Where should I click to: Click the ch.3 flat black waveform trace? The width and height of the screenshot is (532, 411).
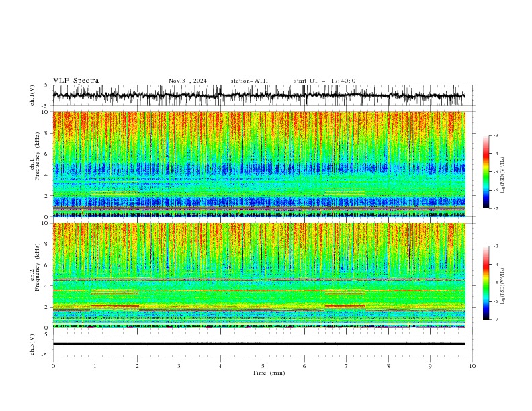pyautogui.click(x=259, y=344)
